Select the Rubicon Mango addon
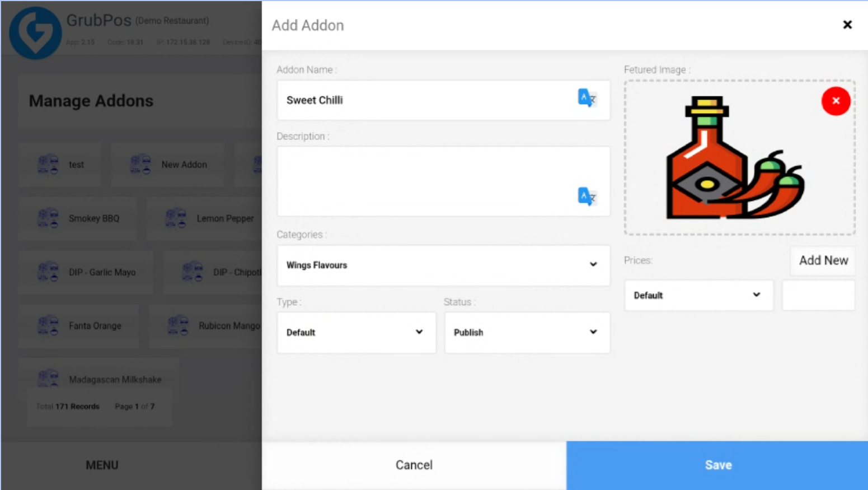Image resolution: width=868 pixels, height=490 pixels. [x=205, y=326]
